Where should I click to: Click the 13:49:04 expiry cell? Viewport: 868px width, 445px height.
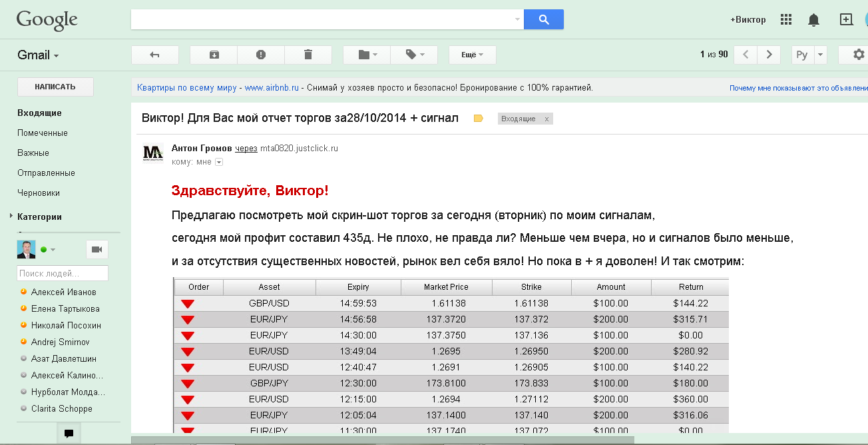pos(358,351)
